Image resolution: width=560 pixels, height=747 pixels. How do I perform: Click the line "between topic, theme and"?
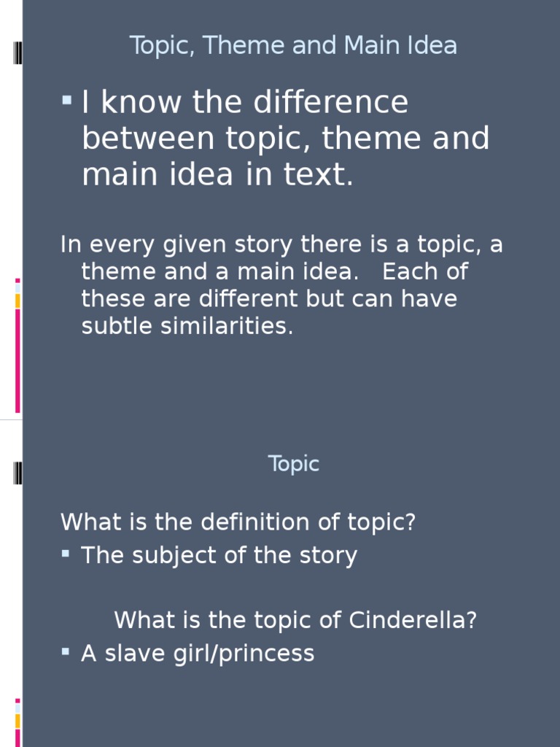pyautogui.click(x=286, y=139)
